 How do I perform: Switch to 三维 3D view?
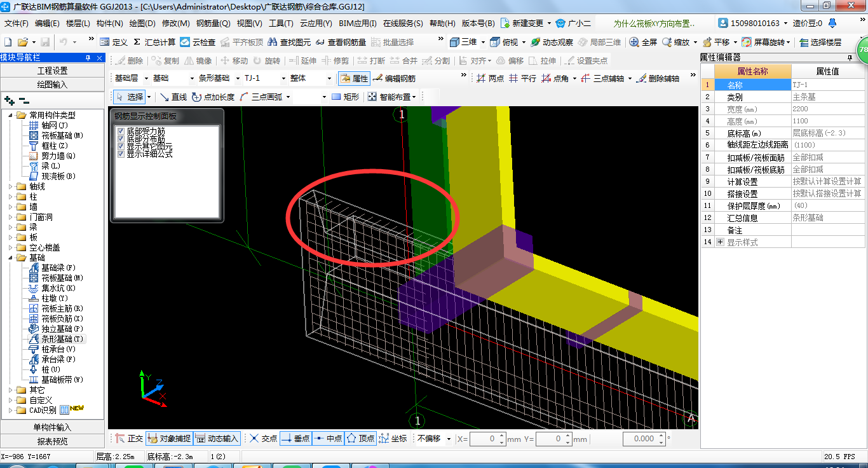pyautogui.click(x=463, y=42)
